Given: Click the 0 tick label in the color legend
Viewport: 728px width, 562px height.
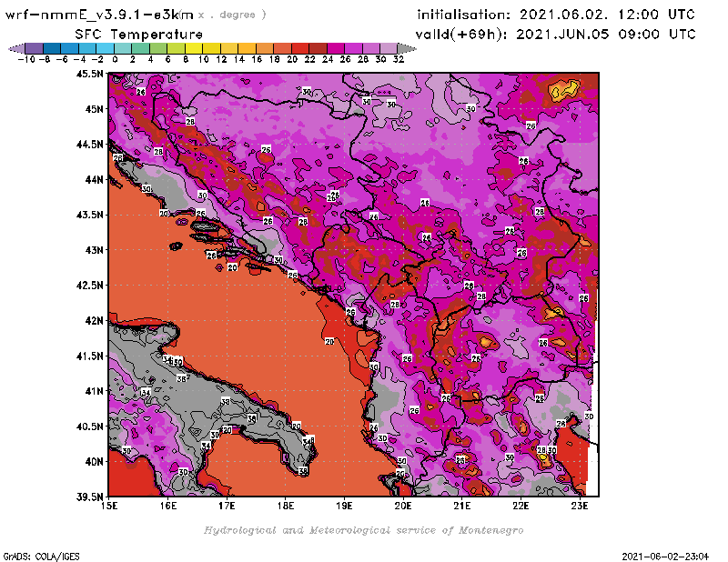Looking at the screenshot, I should pyautogui.click(x=115, y=59).
